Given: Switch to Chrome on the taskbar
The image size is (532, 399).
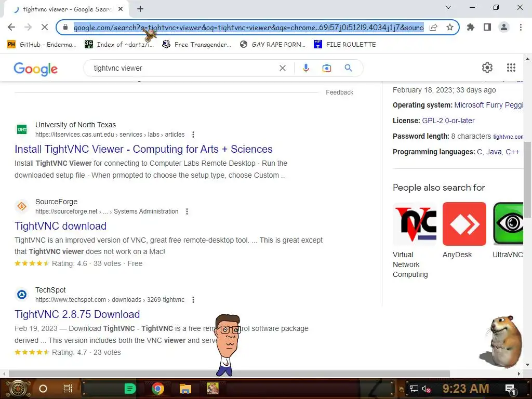Looking at the screenshot, I should pyautogui.click(x=158, y=389).
